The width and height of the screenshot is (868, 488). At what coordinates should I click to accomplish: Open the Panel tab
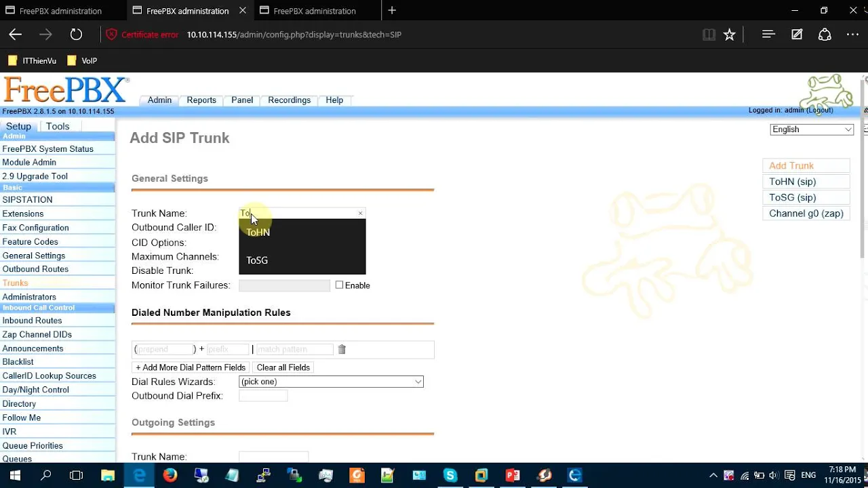click(242, 100)
